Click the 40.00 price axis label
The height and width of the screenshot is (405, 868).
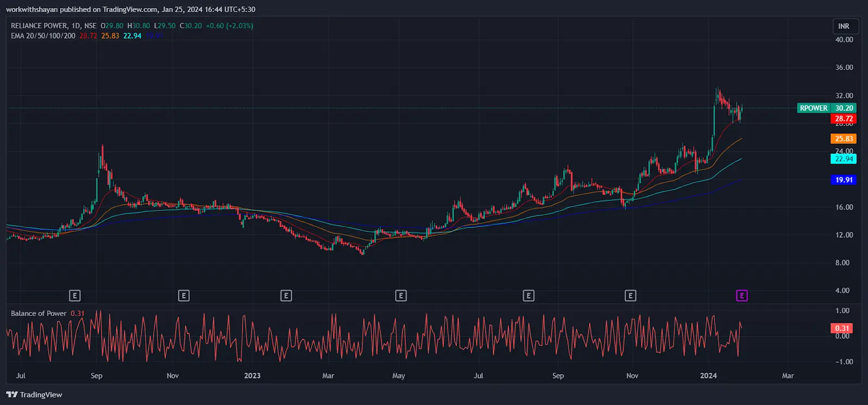click(844, 40)
